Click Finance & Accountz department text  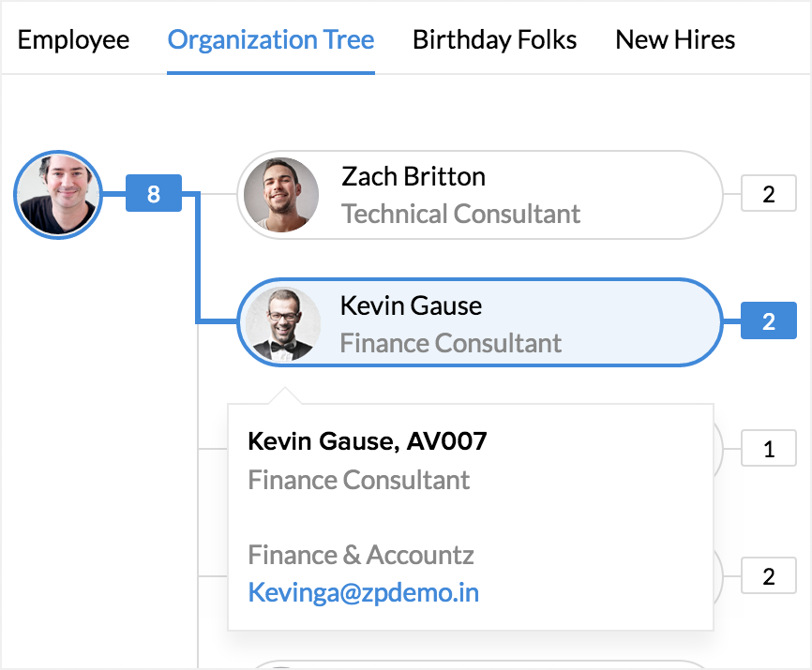(361, 555)
